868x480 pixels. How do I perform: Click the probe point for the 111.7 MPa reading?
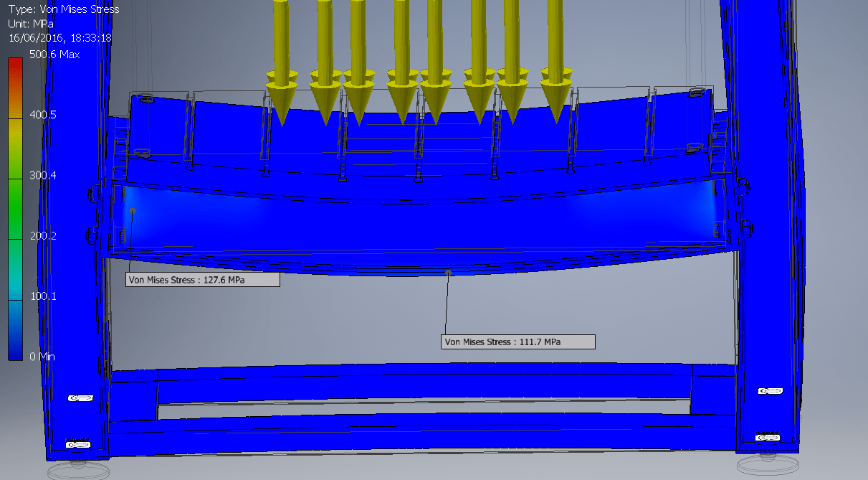click(448, 272)
